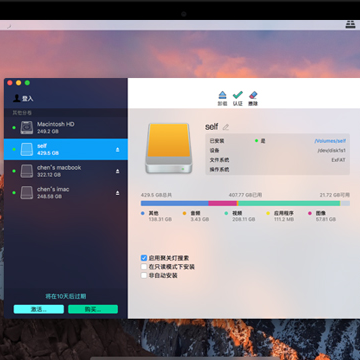Click the "111.2 MB" applications value
Viewport: 360px width, 360px height.
(x=284, y=219)
